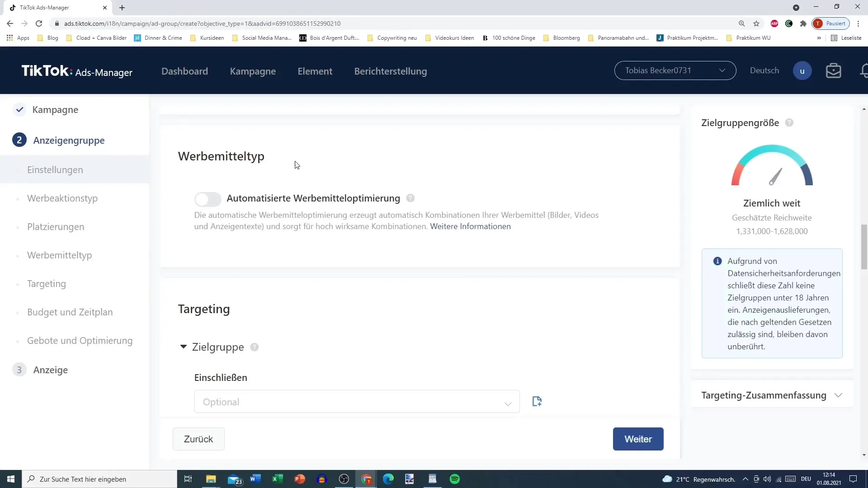Click the Kampagne completed step icon
This screenshot has height=488, width=868.
click(19, 109)
